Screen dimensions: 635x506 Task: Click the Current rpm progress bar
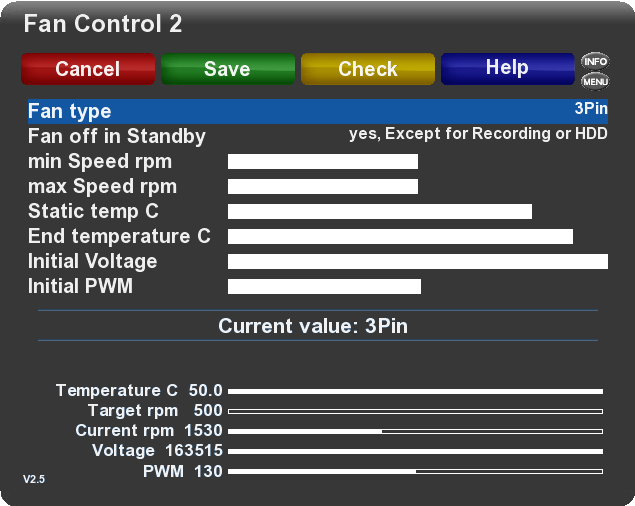pos(416,431)
